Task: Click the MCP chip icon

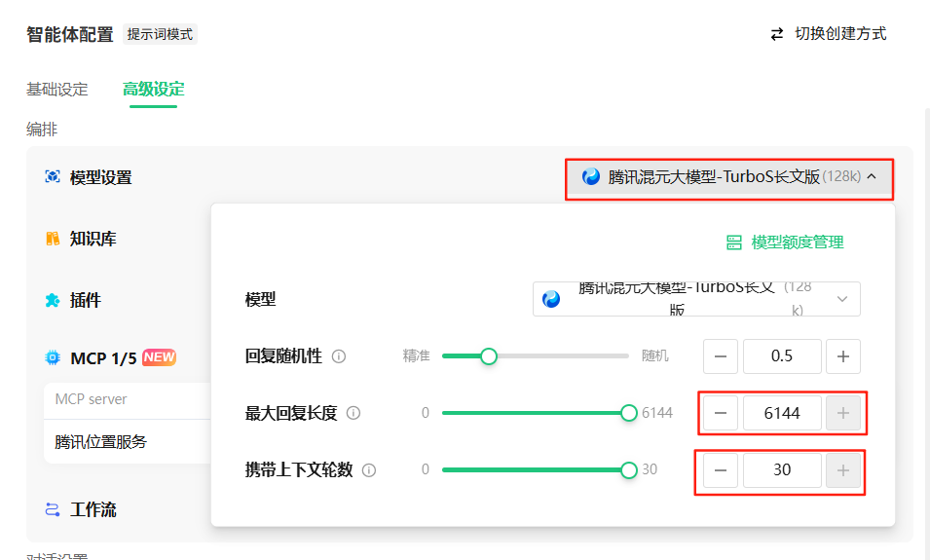Action: coord(53,357)
